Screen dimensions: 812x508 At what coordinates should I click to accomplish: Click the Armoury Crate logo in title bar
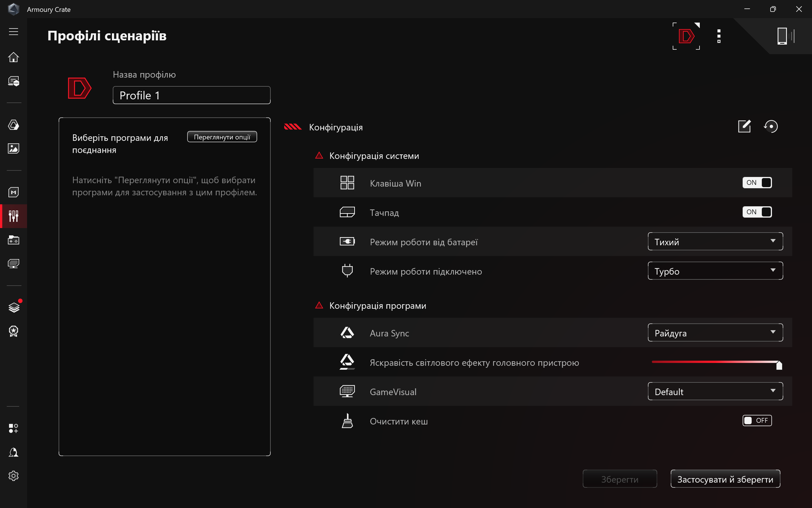(14, 9)
